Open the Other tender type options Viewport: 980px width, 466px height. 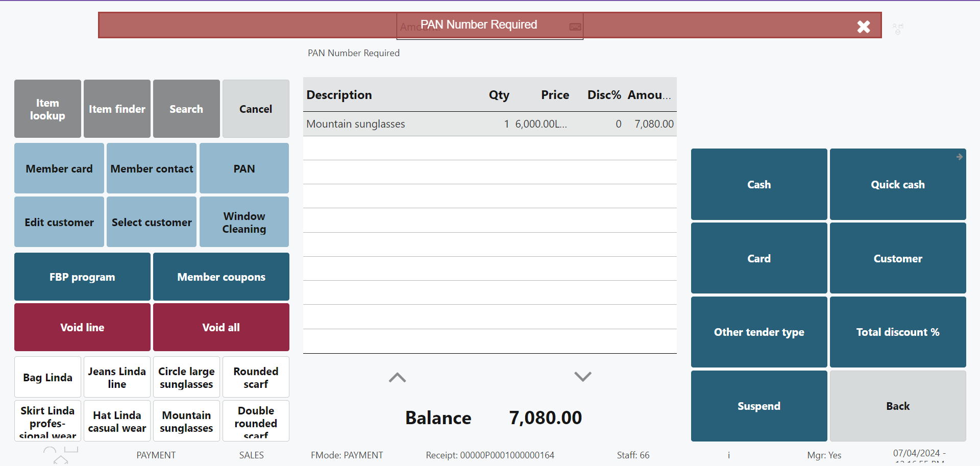pos(758,332)
